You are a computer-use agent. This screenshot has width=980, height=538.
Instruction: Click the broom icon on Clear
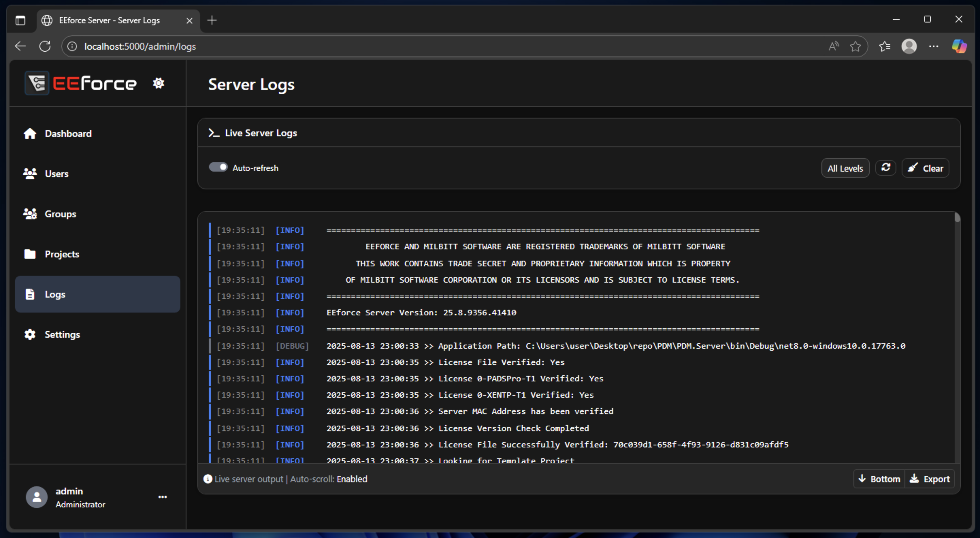pyautogui.click(x=913, y=168)
